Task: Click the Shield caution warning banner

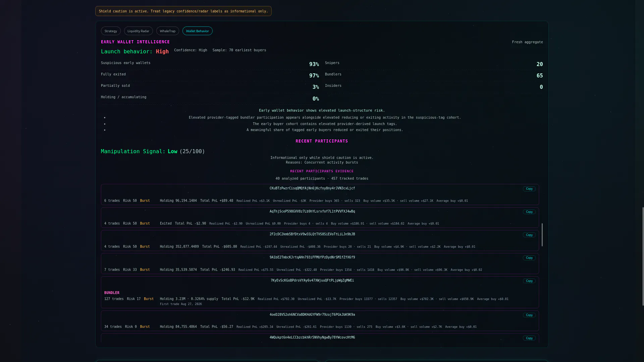Action: pos(183,11)
